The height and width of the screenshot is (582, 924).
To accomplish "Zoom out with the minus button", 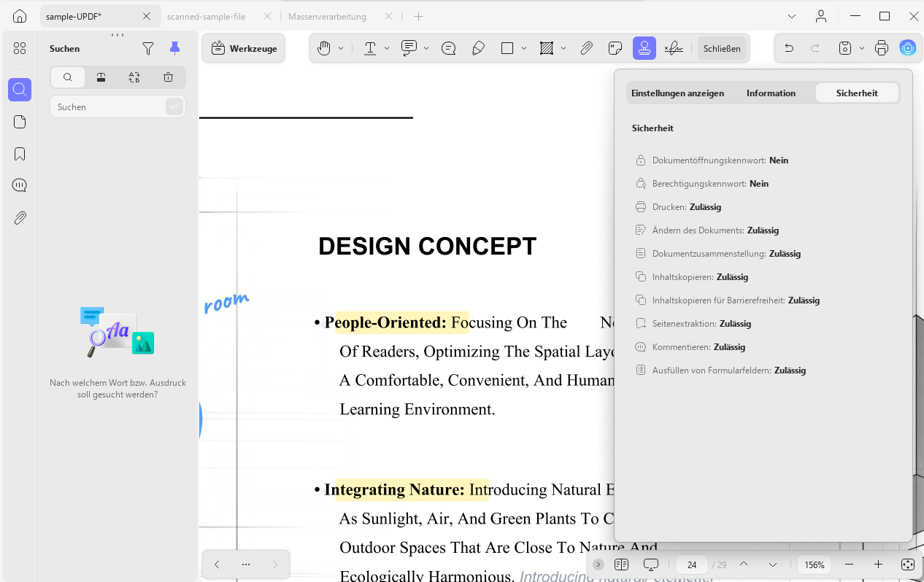I will pyautogui.click(x=849, y=564).
